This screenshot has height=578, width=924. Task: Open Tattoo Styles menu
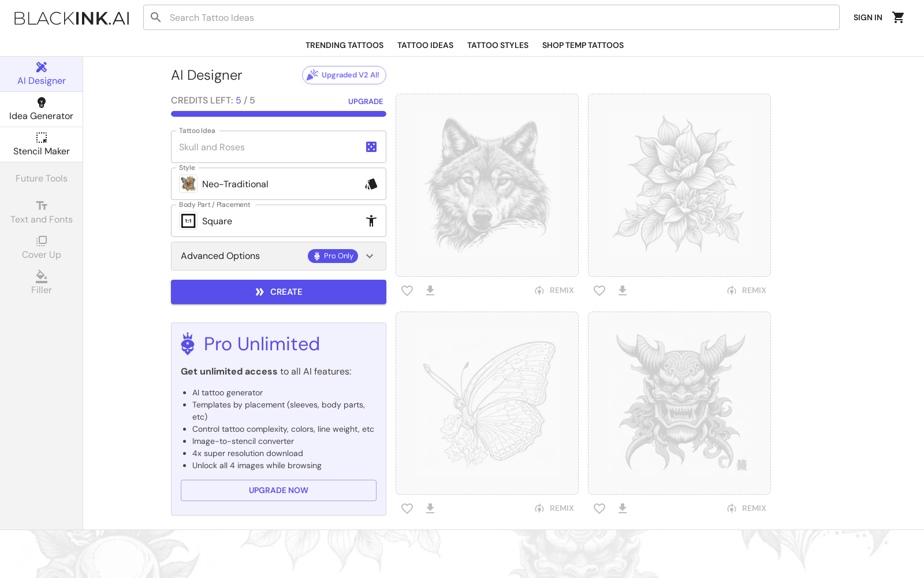(498, 45)
